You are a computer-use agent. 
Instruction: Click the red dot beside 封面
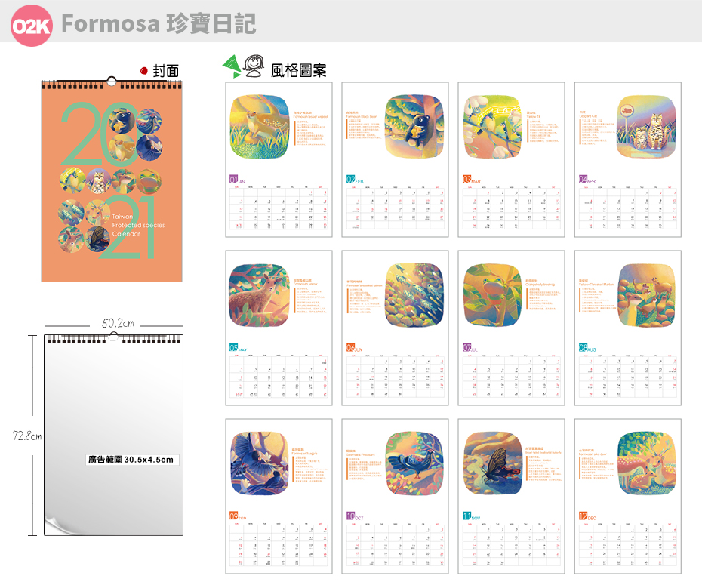[x=144, y=71]
